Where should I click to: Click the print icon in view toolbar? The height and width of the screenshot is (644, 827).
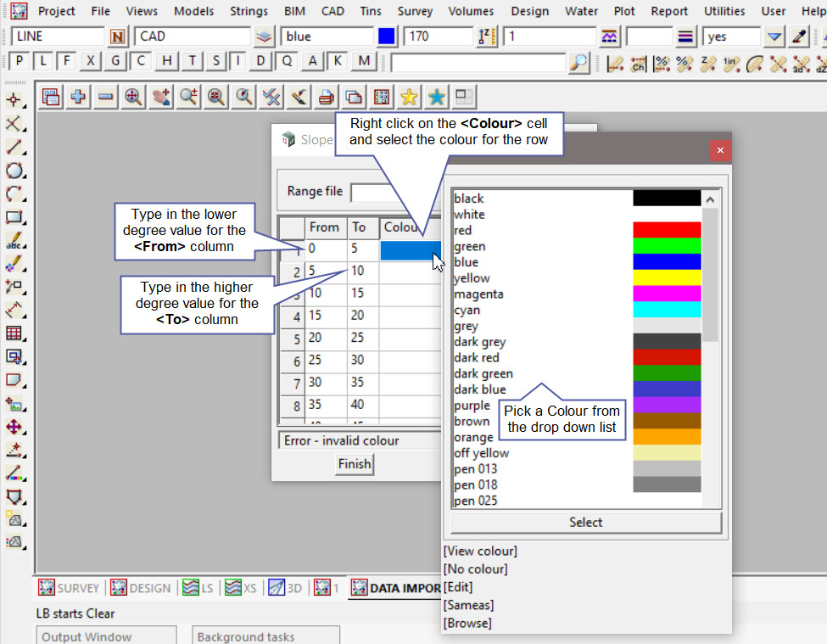[325, 98]
